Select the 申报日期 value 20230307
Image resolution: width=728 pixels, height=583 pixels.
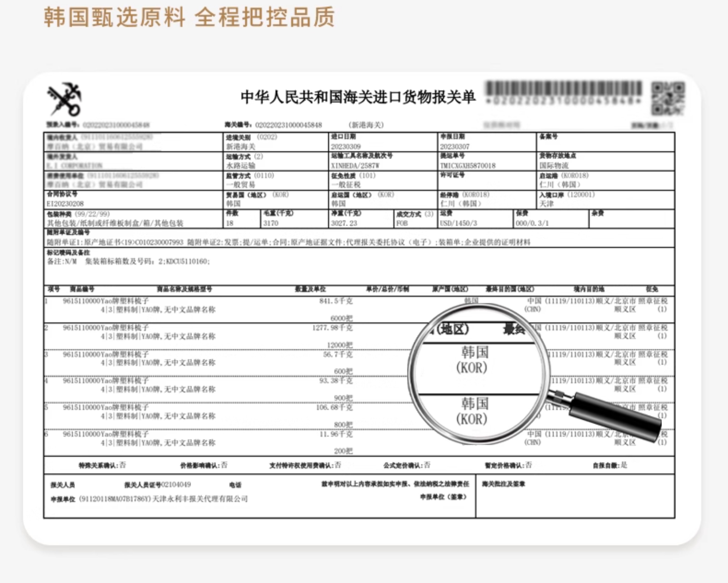point(454,147)
